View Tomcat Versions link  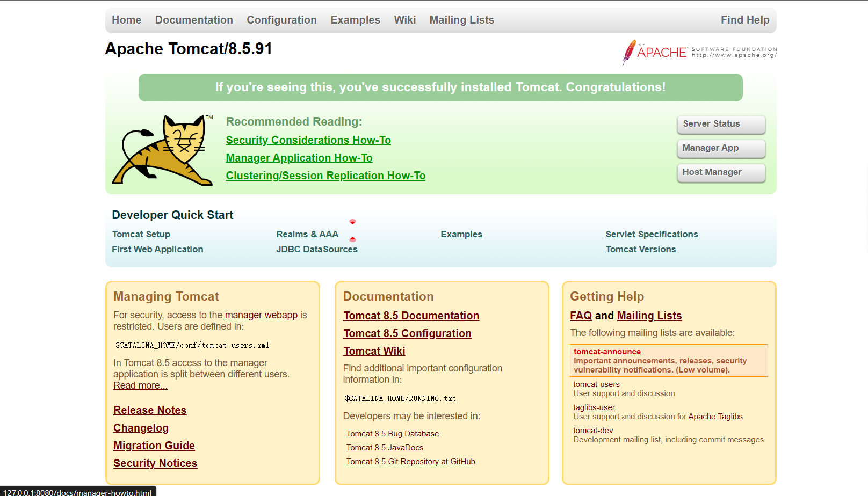click(641, 249)
